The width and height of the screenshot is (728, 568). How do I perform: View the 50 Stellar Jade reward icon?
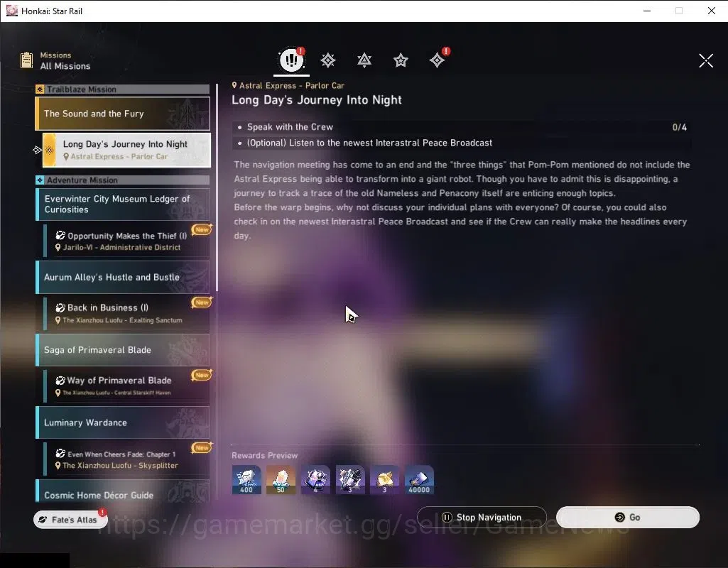click(x=281, y=480)
